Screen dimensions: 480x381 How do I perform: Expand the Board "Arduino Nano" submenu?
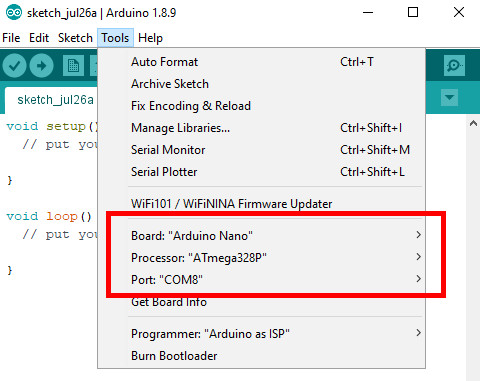pyautogui.click(x=261, y=236)
